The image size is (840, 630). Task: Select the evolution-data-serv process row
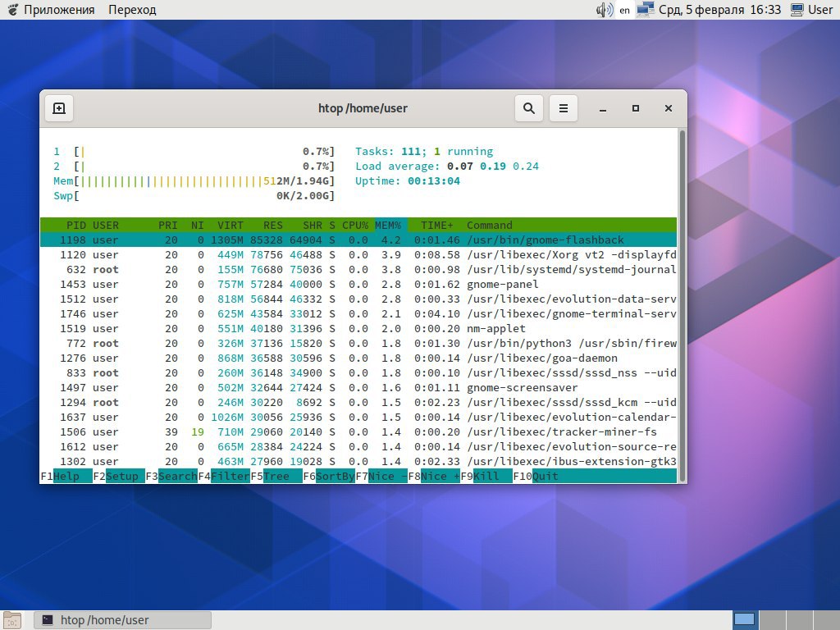point(358,299)
